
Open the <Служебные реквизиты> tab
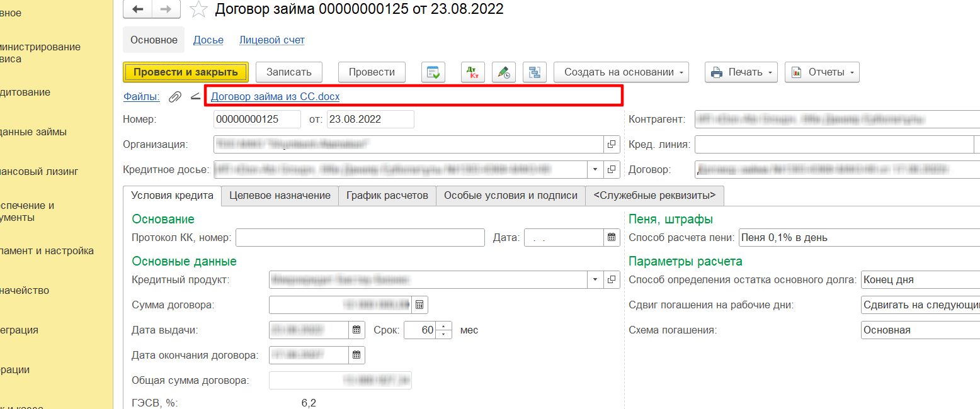(x=654, y=196)
